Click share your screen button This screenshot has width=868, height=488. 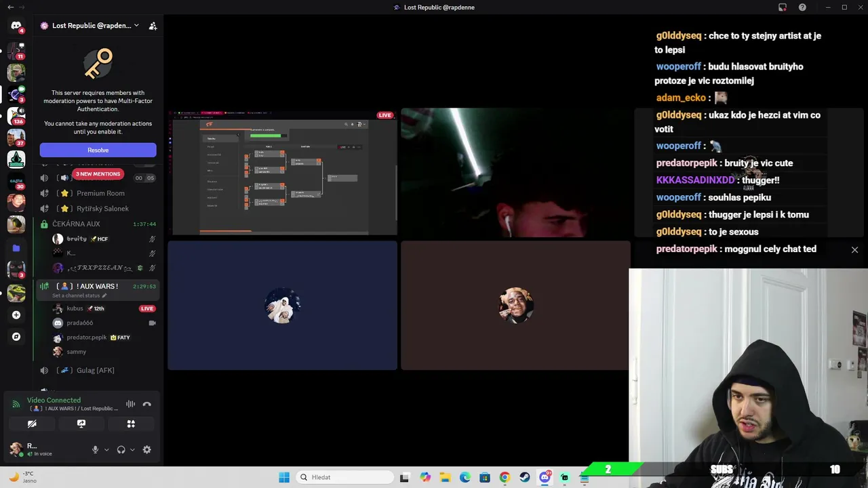81,424
